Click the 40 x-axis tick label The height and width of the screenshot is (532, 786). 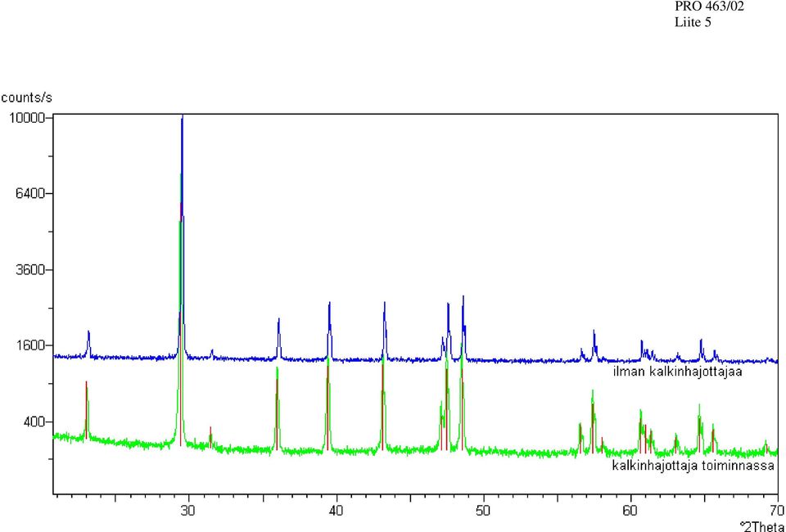coord(336,509)
